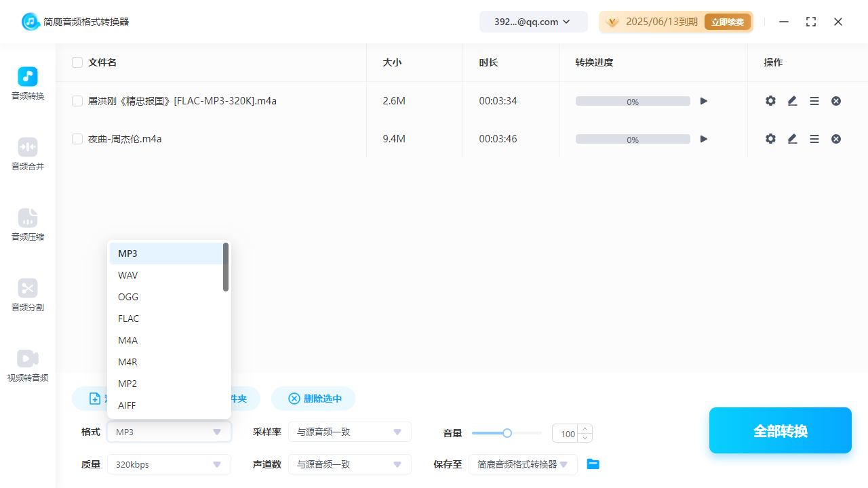Open the account dropdown for 392...@qq.com
This screenshot has width=868, height=488.
coord(533,21)
